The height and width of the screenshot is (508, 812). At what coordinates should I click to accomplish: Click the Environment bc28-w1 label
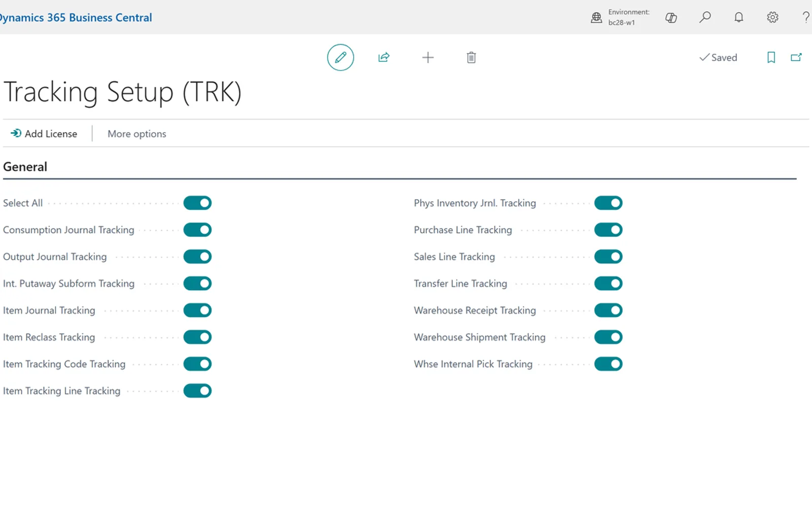pyautogui.click(x=629, y=17)
